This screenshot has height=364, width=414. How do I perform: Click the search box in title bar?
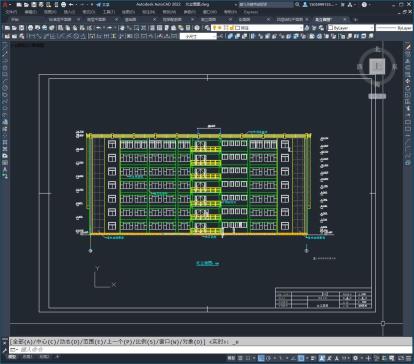[266, 5]
